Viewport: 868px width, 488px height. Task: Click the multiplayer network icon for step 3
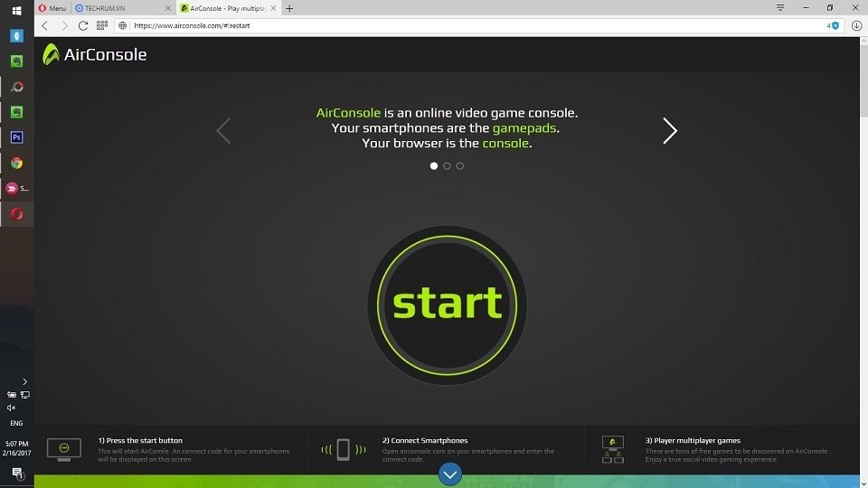pyautogui.click(x=613, y=449)
